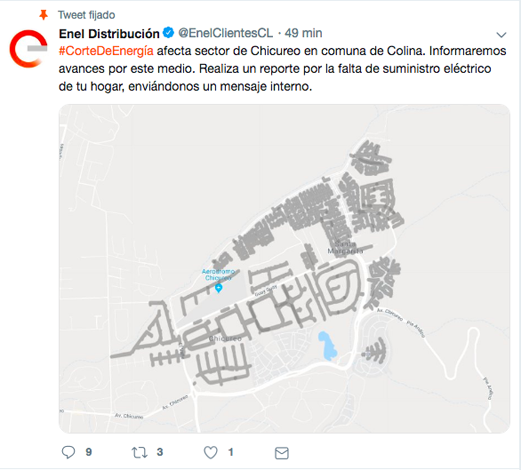Click the Enel Distribución account name

109,33
